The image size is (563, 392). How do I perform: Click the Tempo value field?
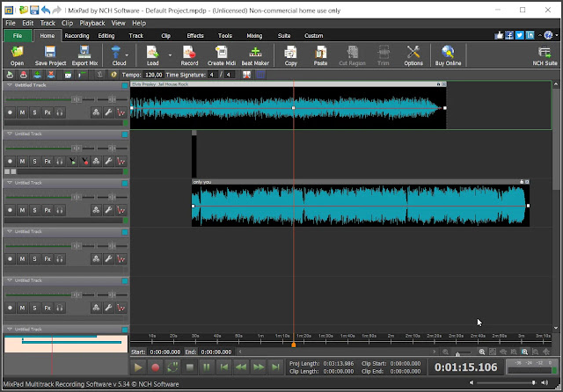coord(153,75)
